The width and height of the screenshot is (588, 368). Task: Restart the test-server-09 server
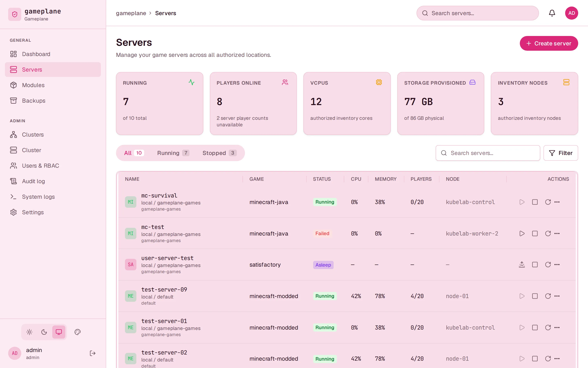548,296
